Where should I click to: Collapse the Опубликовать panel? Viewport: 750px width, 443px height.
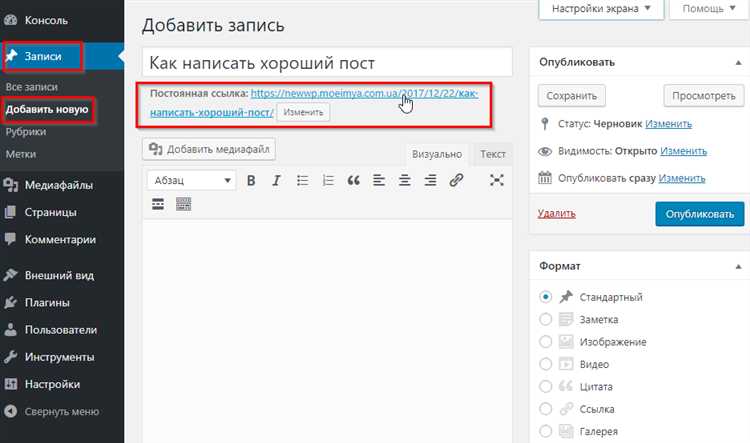pyautogui.click(x=738, y=63)
